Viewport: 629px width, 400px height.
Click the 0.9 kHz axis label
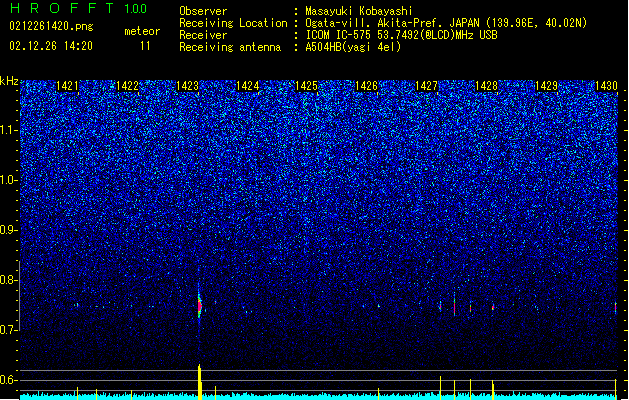tap(8, 230)
